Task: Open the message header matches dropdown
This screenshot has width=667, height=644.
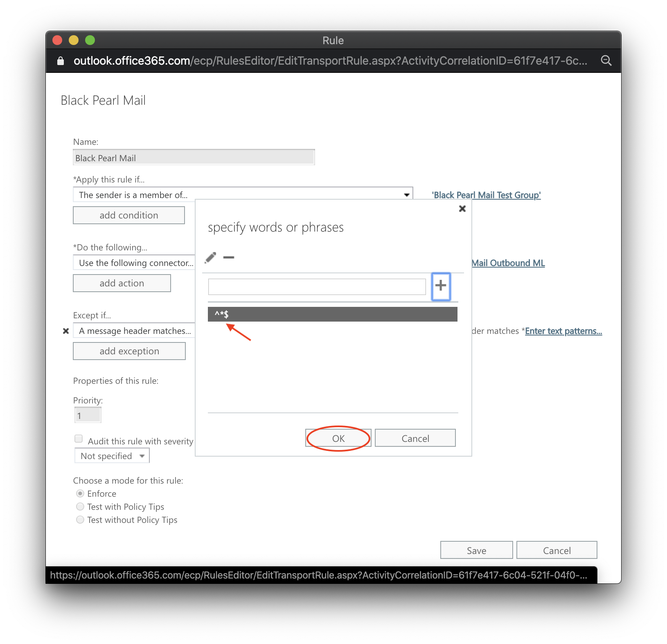Action: 134,331
